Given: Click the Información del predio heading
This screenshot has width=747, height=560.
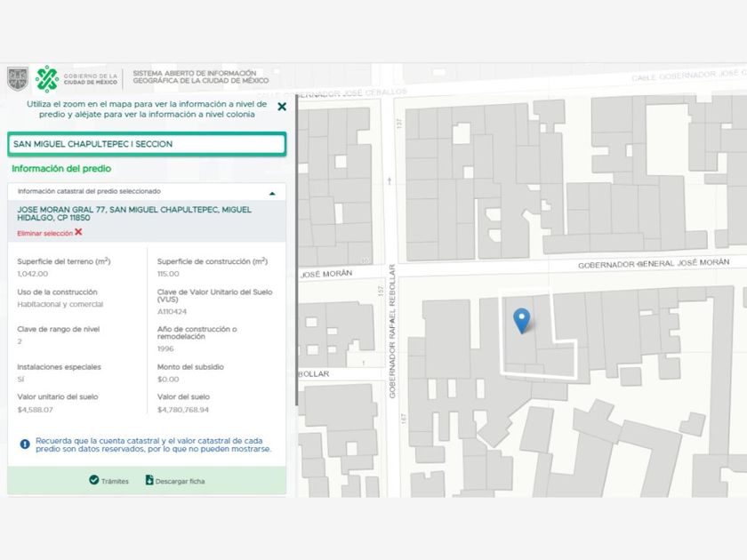Looking at the screenshot, I should pyautogui.click(x=61, y=169).
